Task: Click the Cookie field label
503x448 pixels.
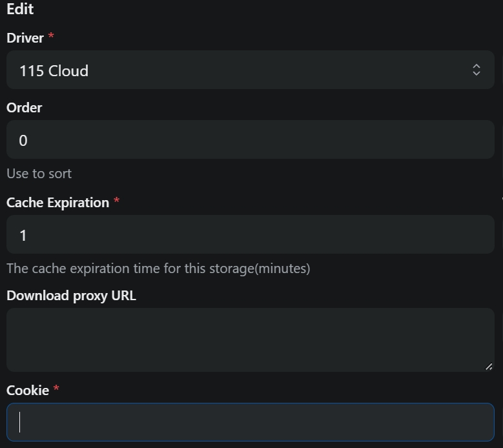Action: pyautogui.click(x=28, y=391)
